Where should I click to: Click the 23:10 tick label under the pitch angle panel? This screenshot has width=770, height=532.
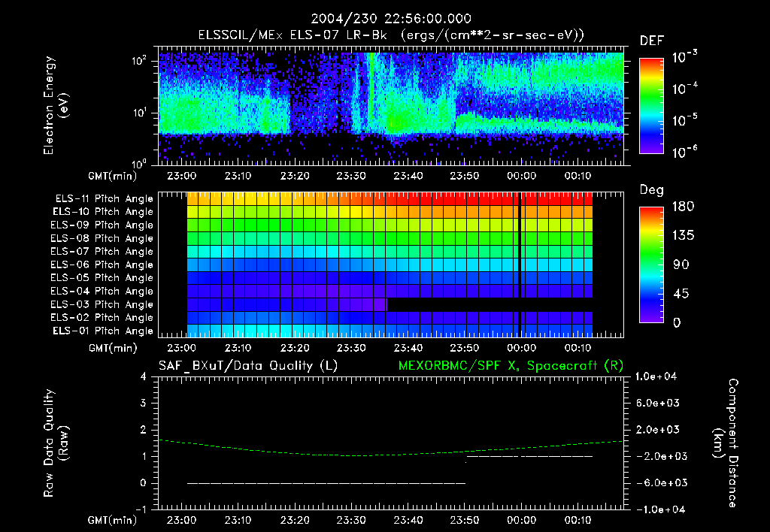pyautogui.click(x=238, y=348)
